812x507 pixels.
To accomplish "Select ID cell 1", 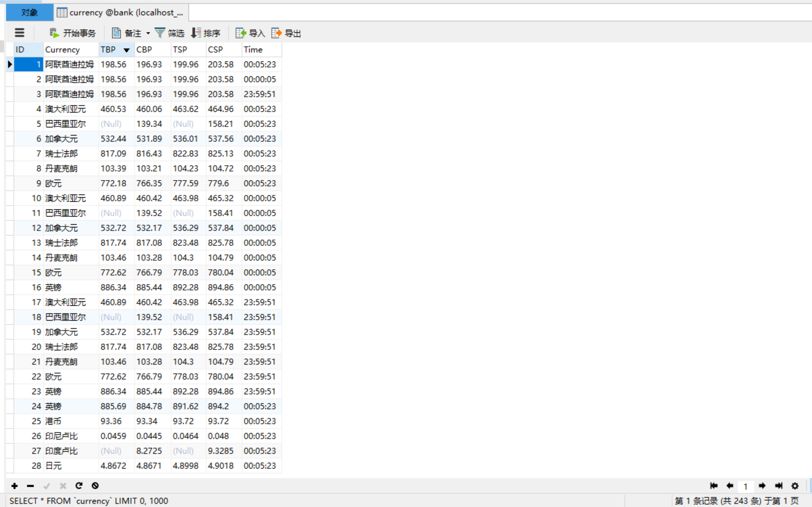I will coord(29,64).
